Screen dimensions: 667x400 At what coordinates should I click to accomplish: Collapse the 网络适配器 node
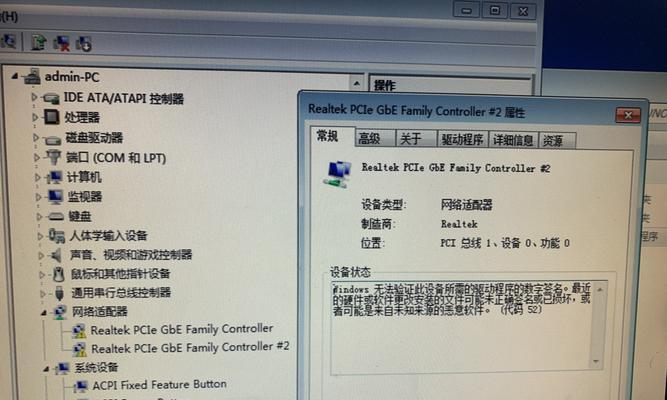44,313
